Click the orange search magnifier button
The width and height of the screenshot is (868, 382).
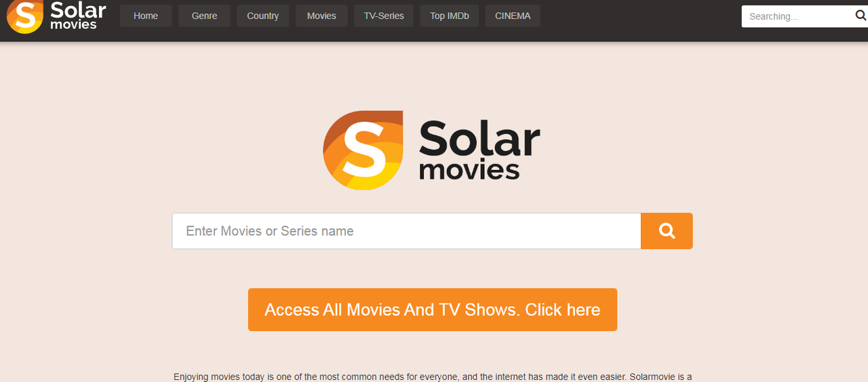[x=667, y=231]
